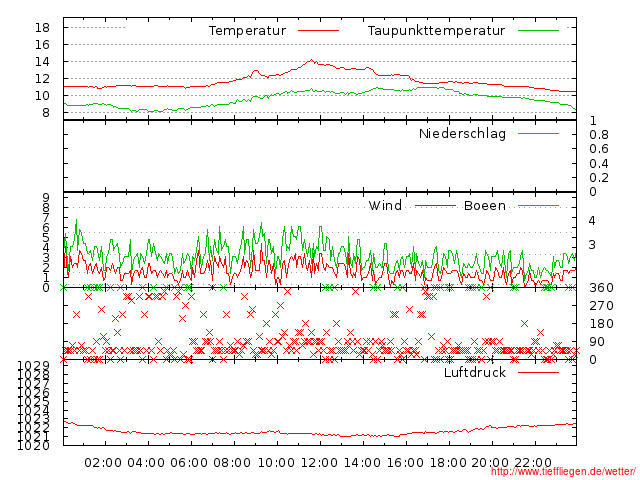Click the 0.4 precipitation axis value
This screenshot has height=480, width=640.
pyautogui.click(x=599, y=164)
